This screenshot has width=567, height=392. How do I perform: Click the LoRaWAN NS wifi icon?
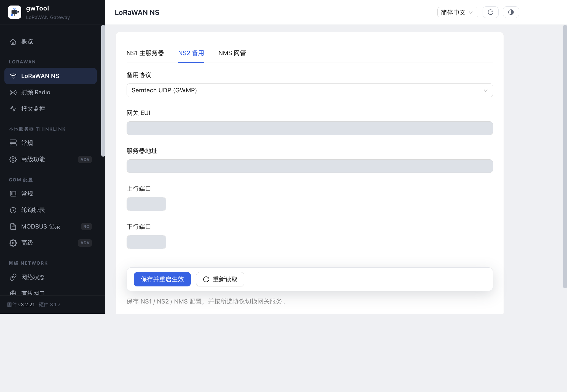13,76
